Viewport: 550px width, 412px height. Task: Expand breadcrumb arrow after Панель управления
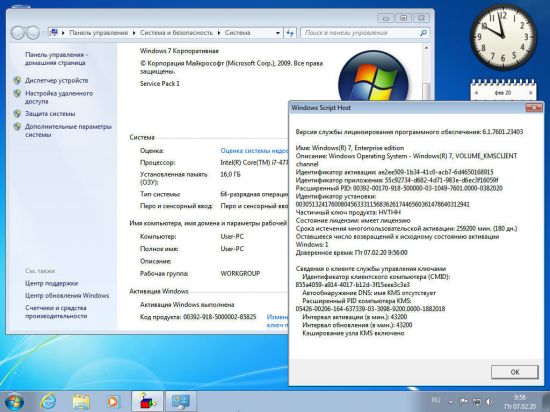coord(134,33)
